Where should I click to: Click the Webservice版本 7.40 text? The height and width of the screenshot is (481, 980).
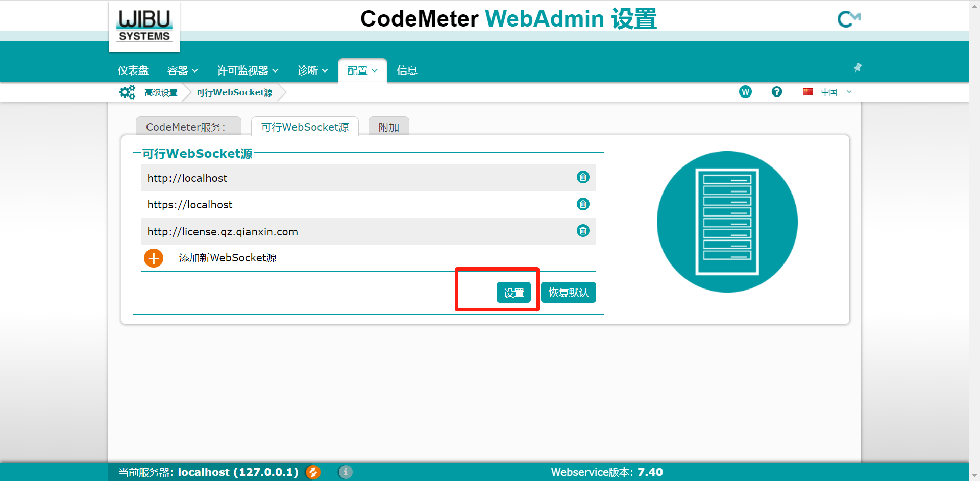pyautogui.click(x=607, y=472)
